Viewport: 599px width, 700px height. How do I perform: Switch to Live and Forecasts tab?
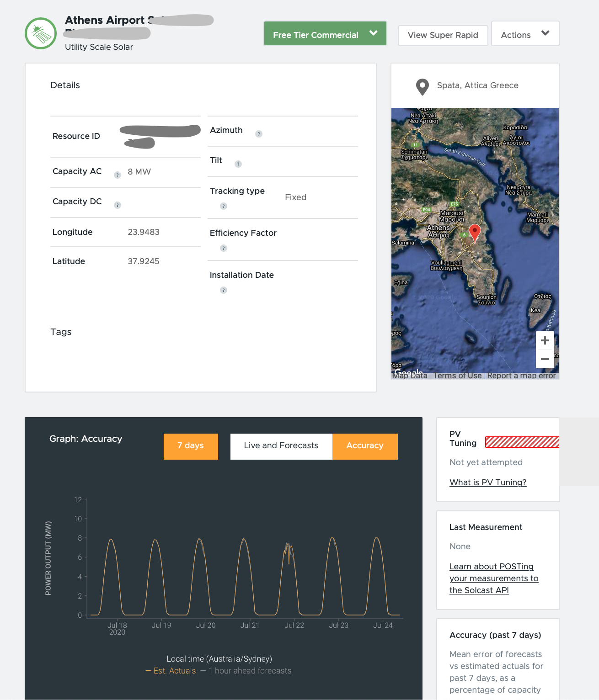[x=281, y=446]
